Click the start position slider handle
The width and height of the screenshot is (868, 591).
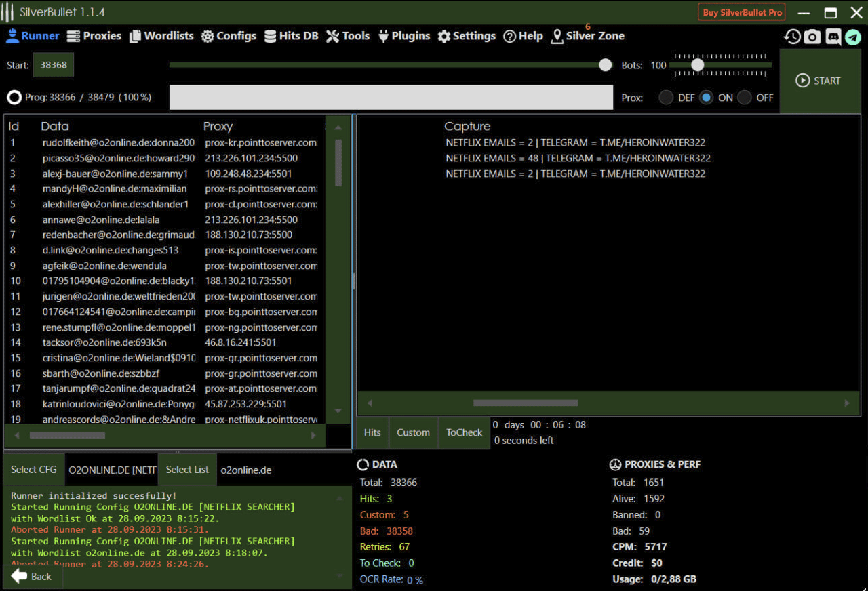pos(606,65)
